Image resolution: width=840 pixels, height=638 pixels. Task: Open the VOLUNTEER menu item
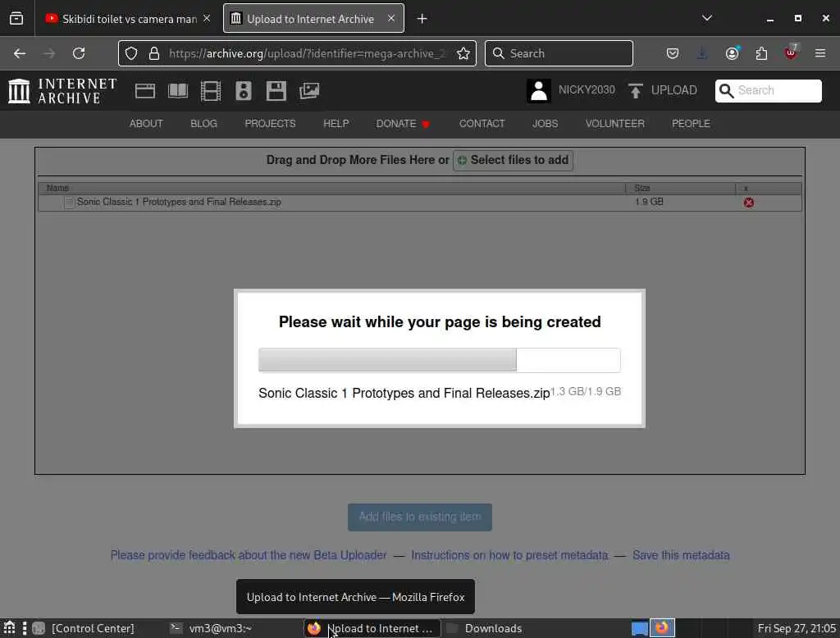click(x=615, y=124)
